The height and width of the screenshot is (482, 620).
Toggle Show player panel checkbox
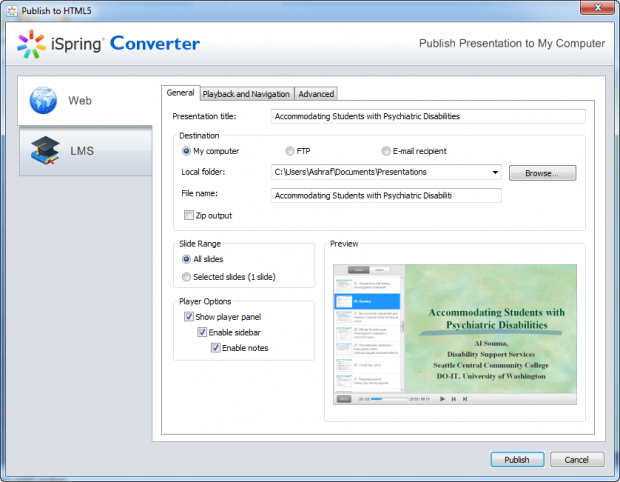(189, 316)
